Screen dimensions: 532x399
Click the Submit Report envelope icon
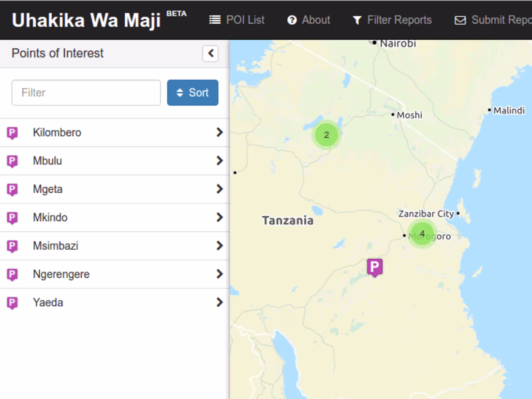tap(460, 20)
